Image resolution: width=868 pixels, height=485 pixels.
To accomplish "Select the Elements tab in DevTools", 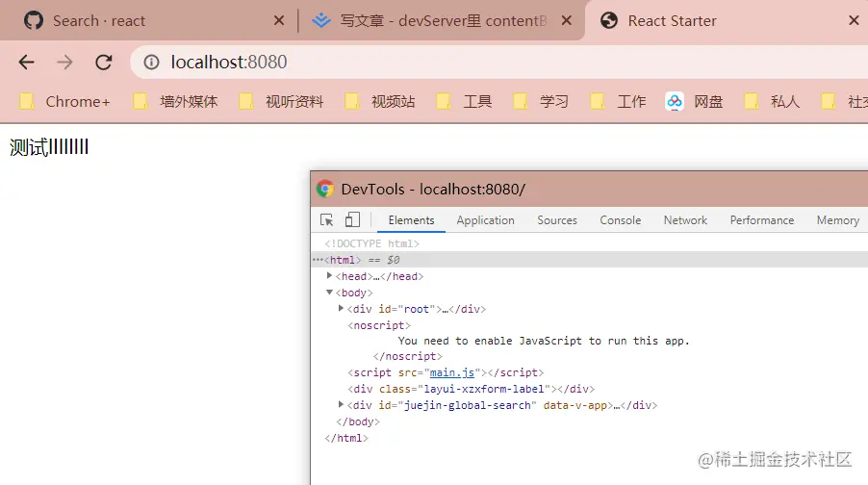I will [411, 220].
